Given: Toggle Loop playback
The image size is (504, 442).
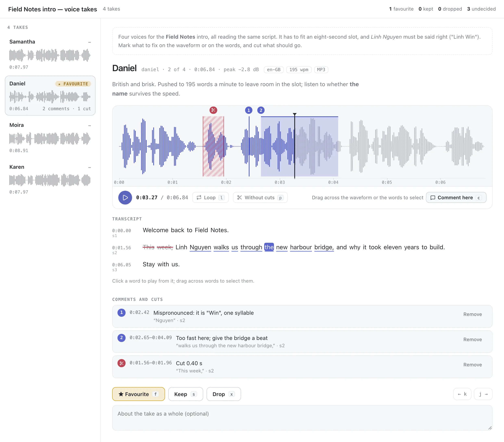Looking at the screenshot, I should (210, 198).
